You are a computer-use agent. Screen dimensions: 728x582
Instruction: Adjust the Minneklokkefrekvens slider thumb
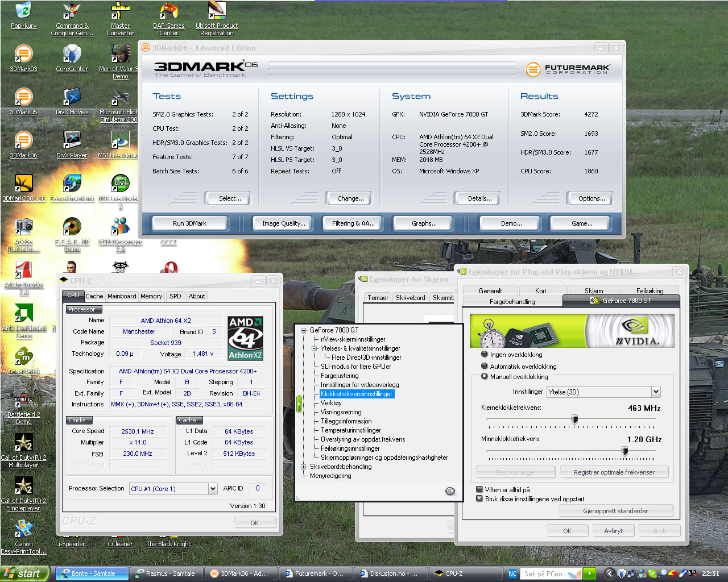(624, 451)
